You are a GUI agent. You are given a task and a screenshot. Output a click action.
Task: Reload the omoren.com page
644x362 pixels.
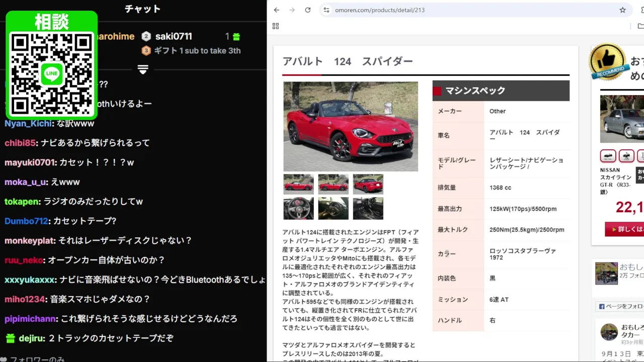pyautogui.click(x=307, y=10)
